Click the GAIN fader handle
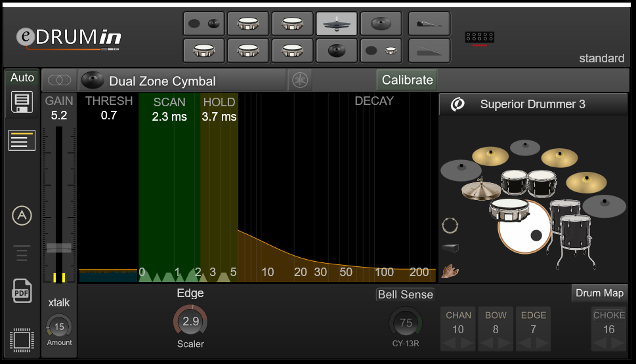This screenshot has height=364, width=636. [x=59, y=248]
